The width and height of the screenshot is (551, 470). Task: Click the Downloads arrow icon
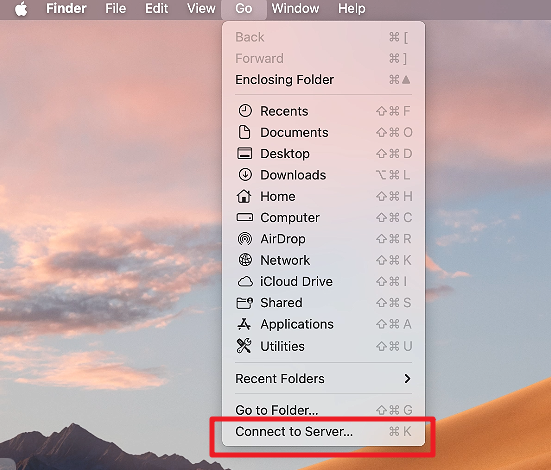tap(245, 175)
